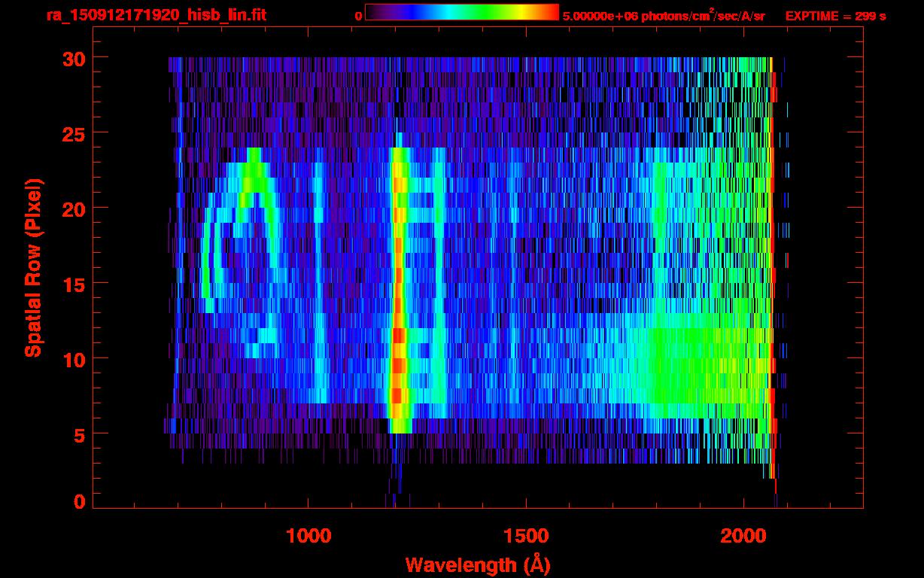
Task: Click the 5.00000e+06 photons/cm²/sec/A/sr label
Action: pos(664,15)
